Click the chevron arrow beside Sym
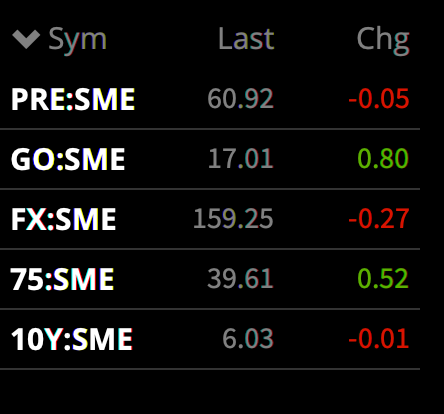Screen dimensions: 444x414 (x=26, y=39)
